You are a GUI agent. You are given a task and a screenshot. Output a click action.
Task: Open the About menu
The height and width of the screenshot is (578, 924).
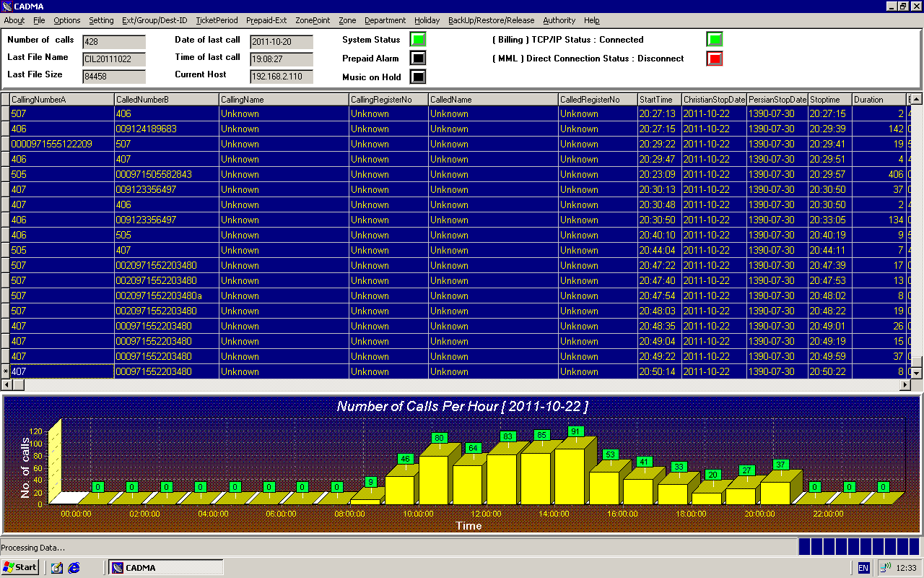point(14,20)
